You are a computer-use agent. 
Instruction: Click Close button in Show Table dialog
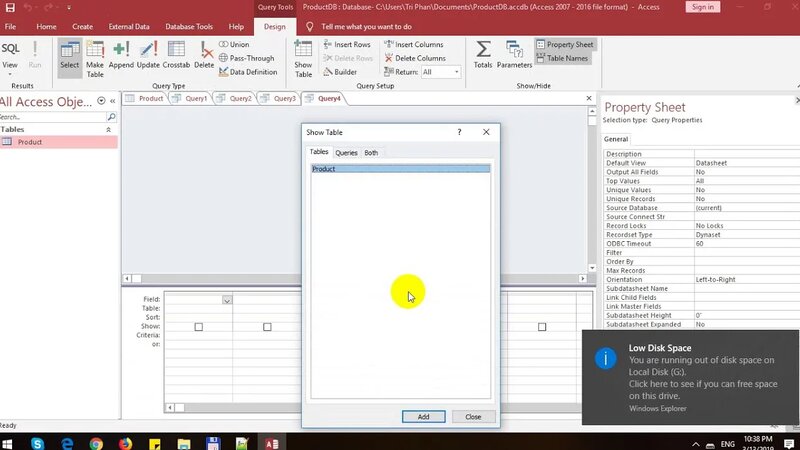point(473,417)
